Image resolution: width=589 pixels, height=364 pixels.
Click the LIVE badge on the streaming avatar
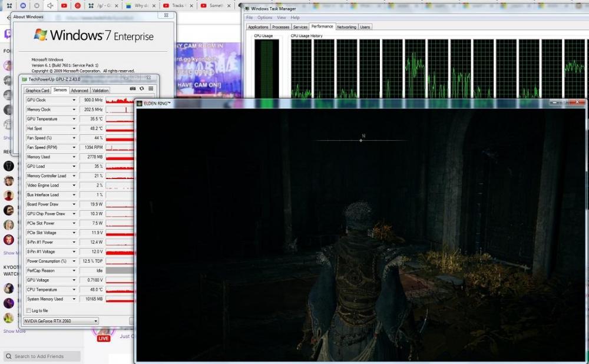[x=104, y=336]
